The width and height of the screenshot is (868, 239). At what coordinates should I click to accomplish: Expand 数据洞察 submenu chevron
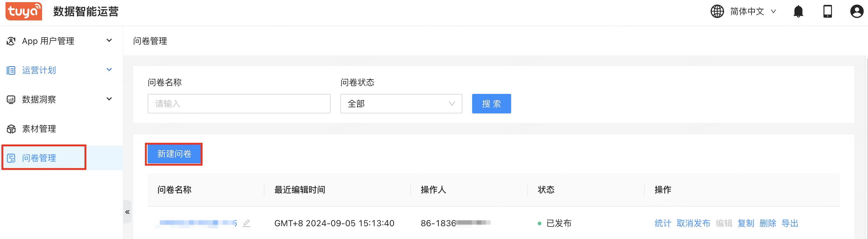109,99
